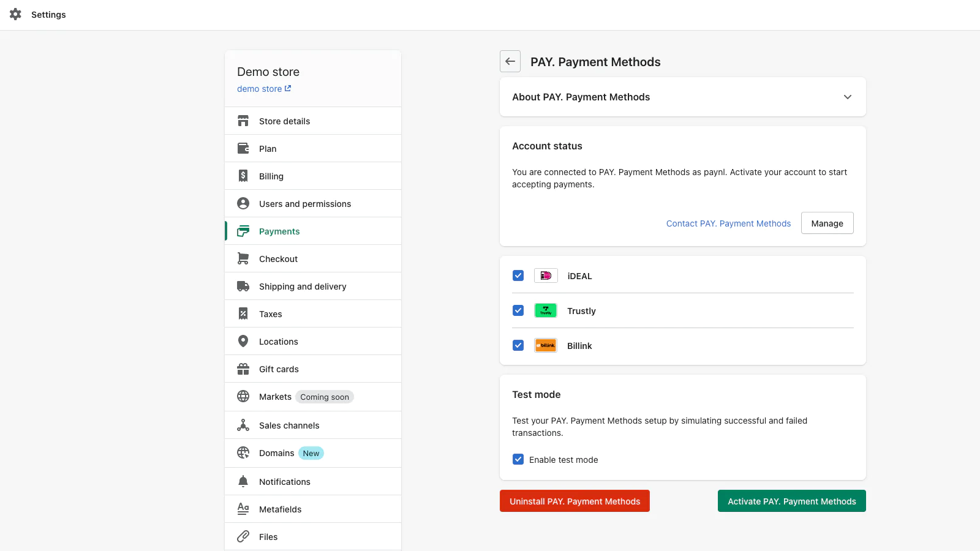Open Gift cards settings
The height and width of the screenshot is (551, 980).
(x=313, y=369)
